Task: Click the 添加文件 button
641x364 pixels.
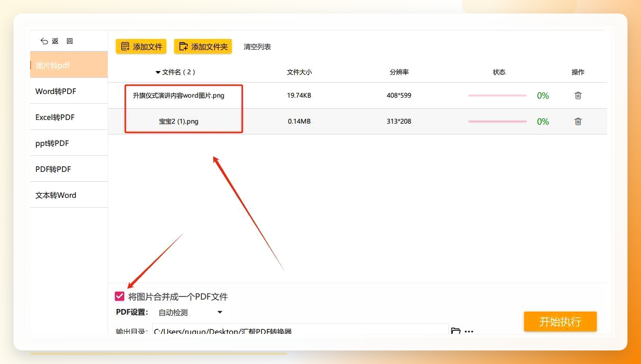Action: 141,47
